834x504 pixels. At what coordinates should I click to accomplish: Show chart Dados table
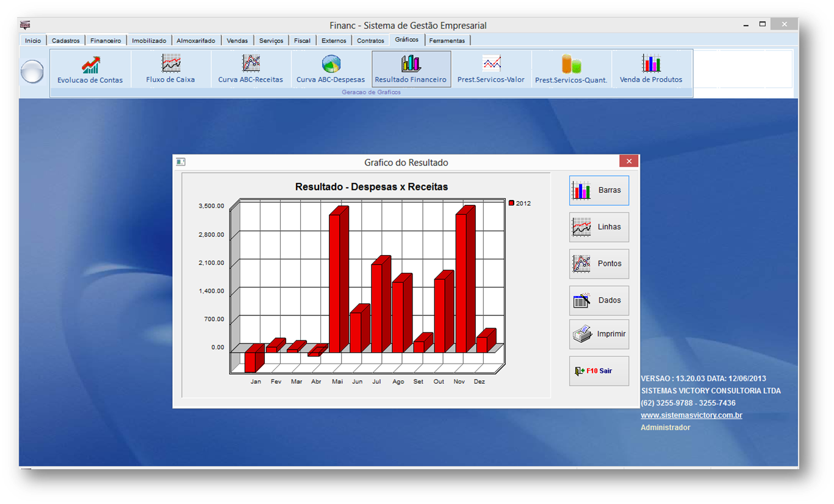click(x=599, y=300)
